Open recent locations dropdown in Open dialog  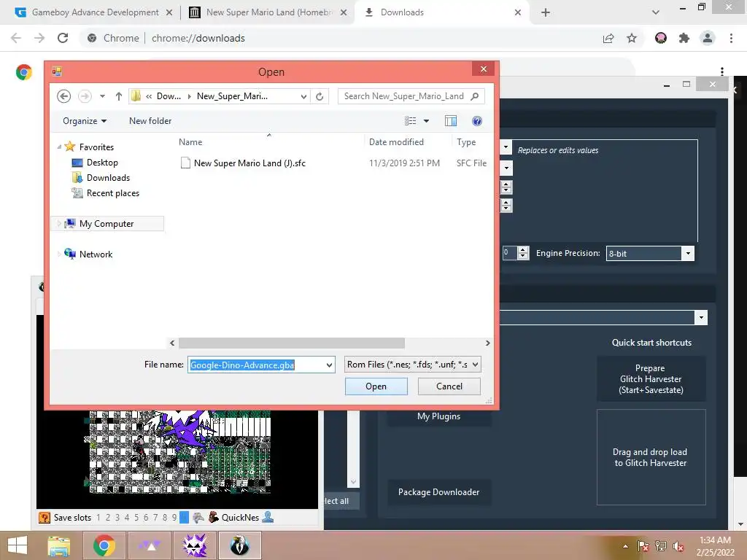tap(102, 96)
